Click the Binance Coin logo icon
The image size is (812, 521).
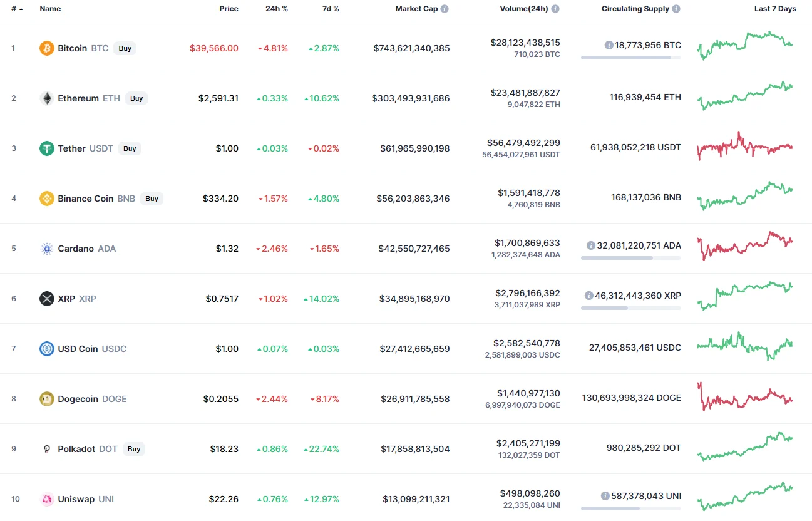(47, 199)
